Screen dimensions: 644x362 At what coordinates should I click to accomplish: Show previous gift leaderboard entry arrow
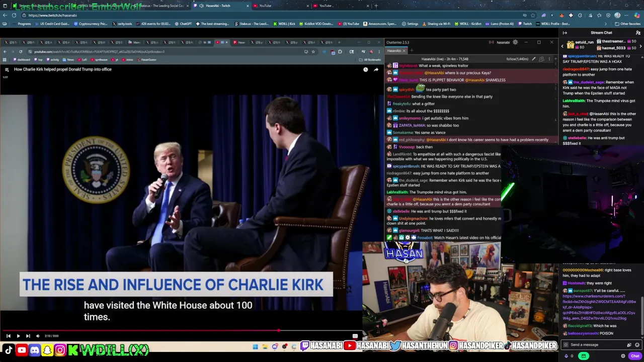tap(562, 46)
